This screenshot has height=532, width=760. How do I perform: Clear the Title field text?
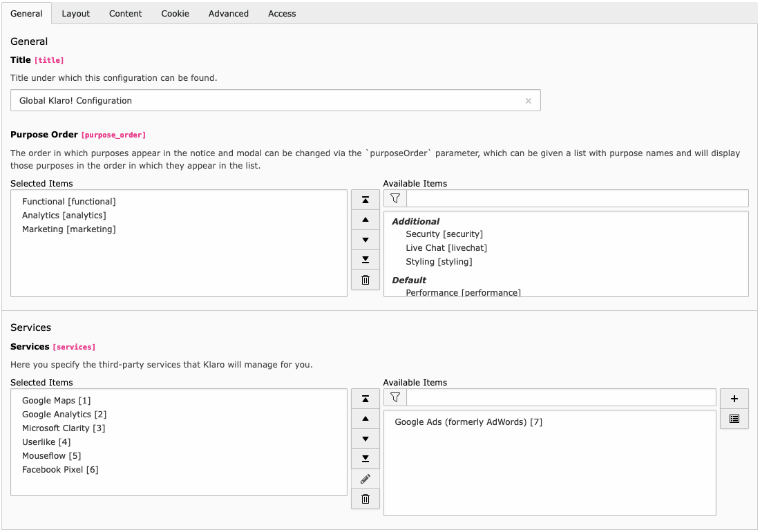click(x=529, y=101)
